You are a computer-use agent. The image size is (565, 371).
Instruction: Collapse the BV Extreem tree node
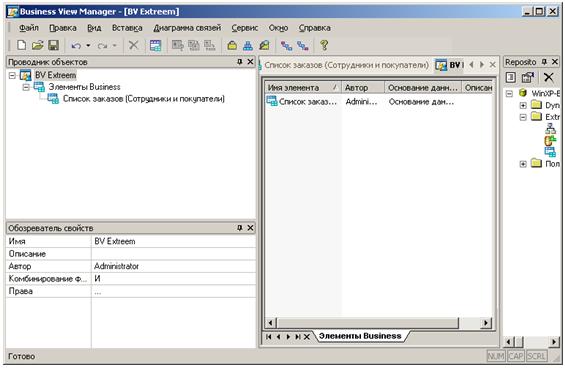click(12, 76)
